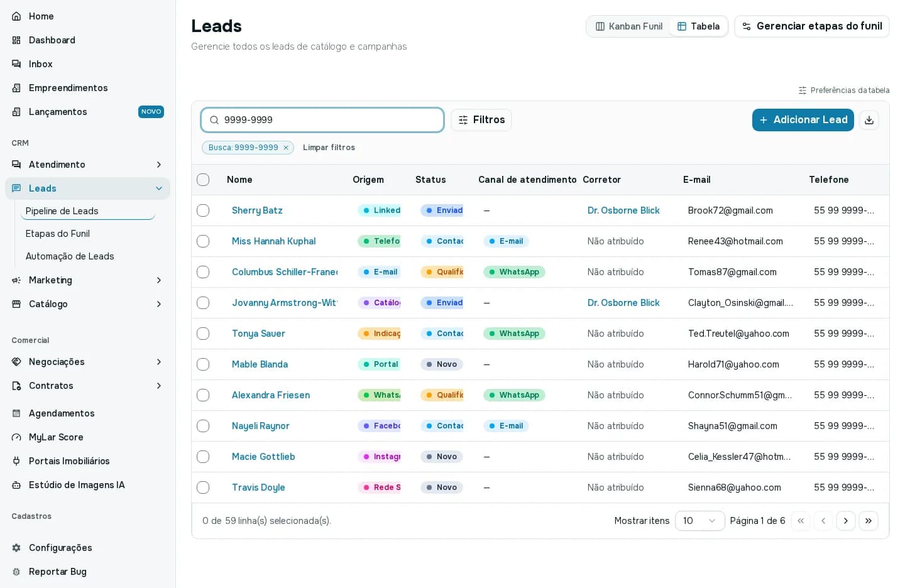Remove the Busca 9999-9999 filter chip
The image size is (905, 588).
(x=286, y=148)
